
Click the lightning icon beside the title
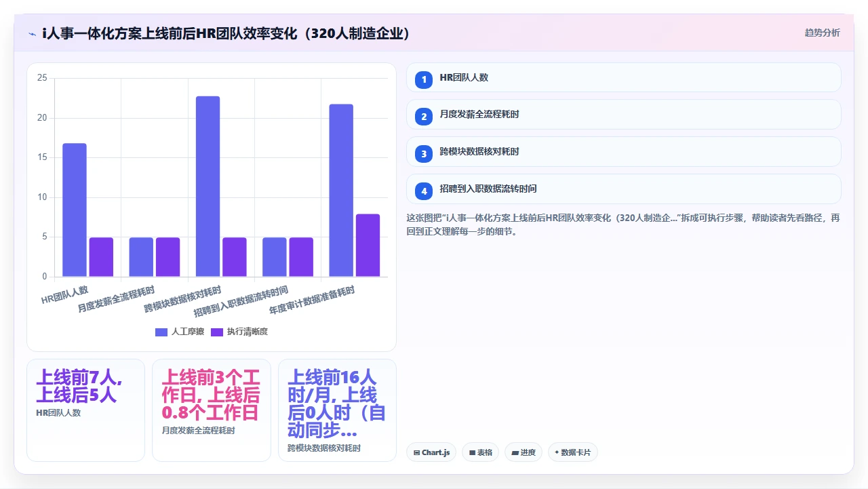[x=33, y=33]
